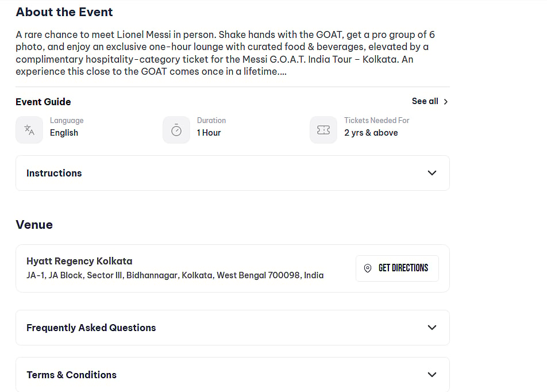Click the Hyatt Regency Kolkata venue name

tap(79, 261)
